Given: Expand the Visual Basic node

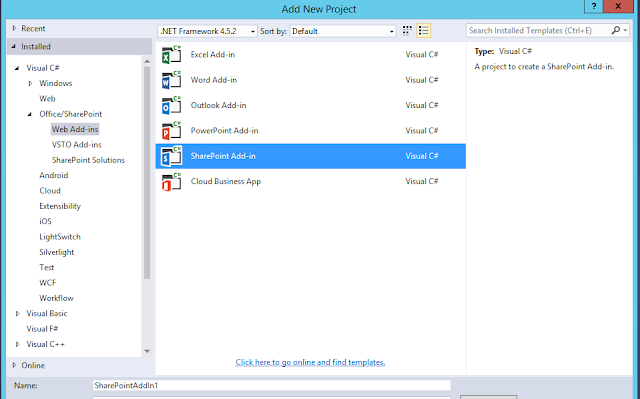Looking at the screenshot, I should (x=18, y=313).
